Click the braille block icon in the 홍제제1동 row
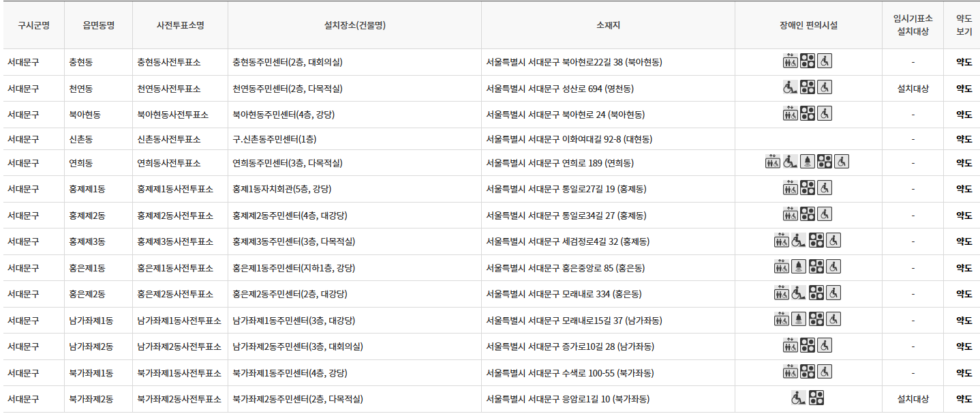This screenshot has height=414, width=980. click(808, 188)
